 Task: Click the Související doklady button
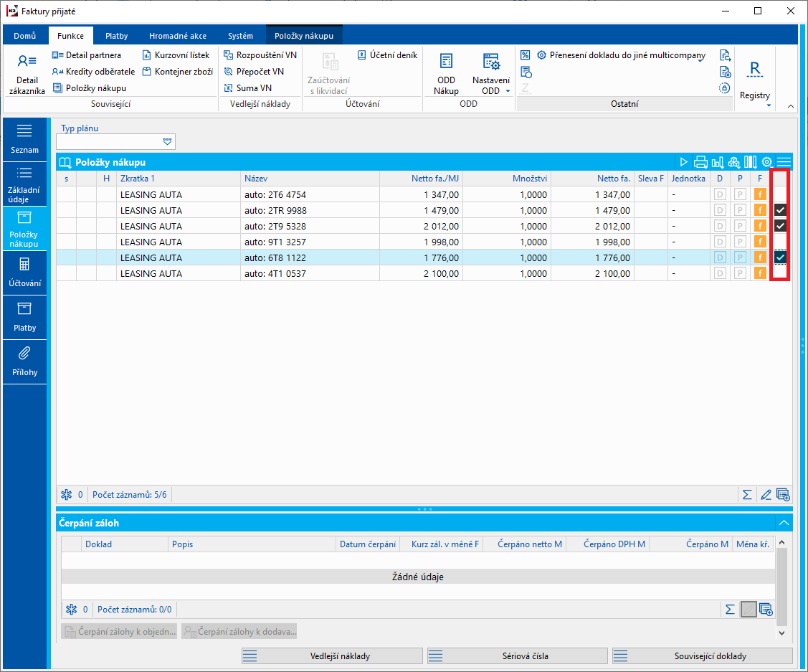point(703,656)
